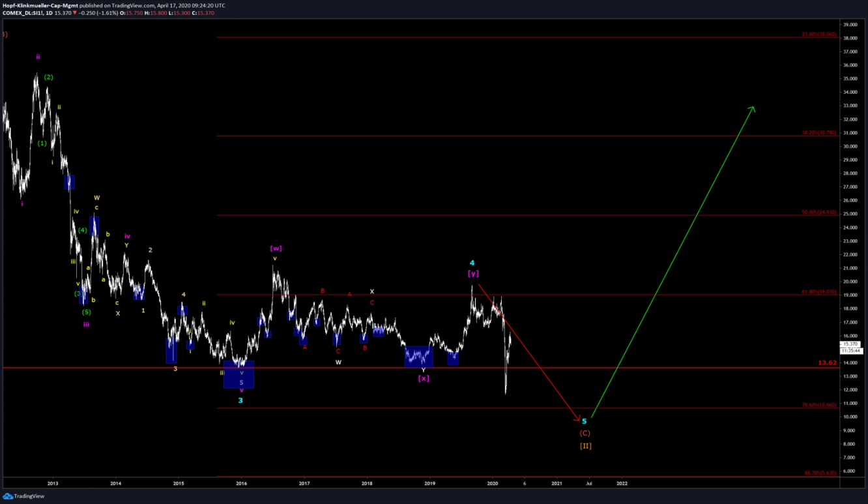
Task: Click the 2017 label on time axis
Action: point(304,484)
